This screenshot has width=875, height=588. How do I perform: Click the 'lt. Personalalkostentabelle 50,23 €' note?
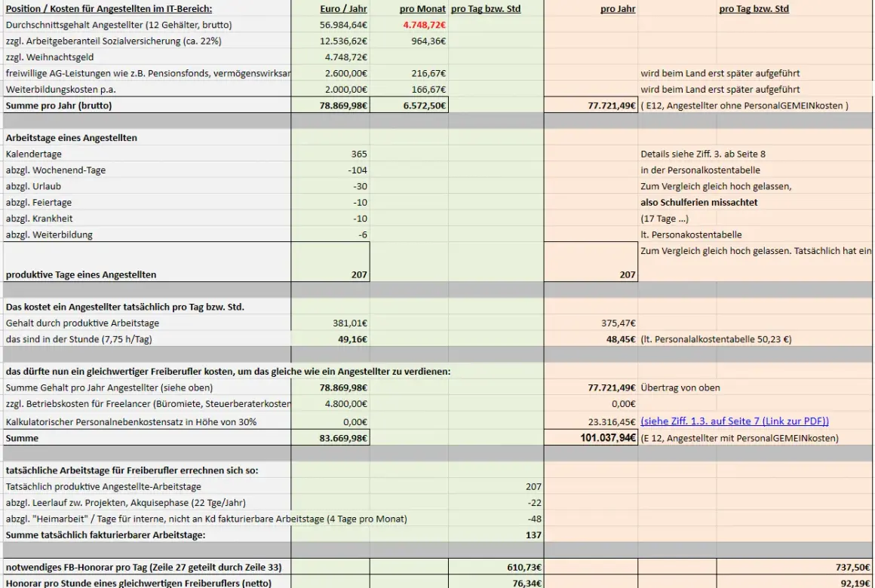click(x=716, y=339)
